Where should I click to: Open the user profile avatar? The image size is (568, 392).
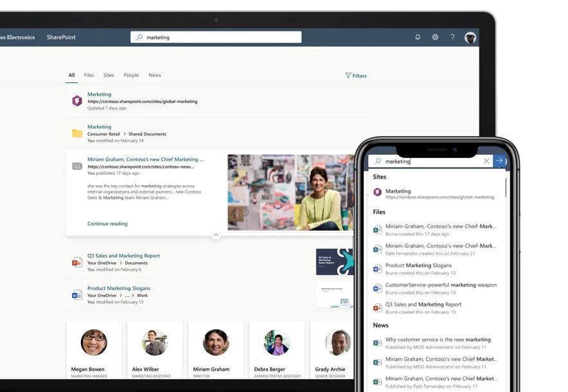(x=470, y=37)
